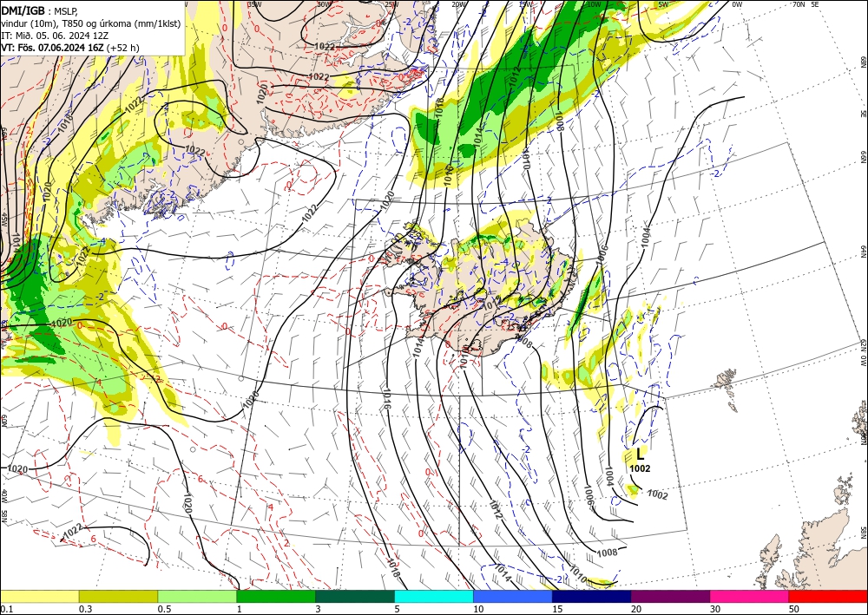Screen dimensions: 868x615
Task: Click the legend label '0.5'
Action: coord(164,609)
